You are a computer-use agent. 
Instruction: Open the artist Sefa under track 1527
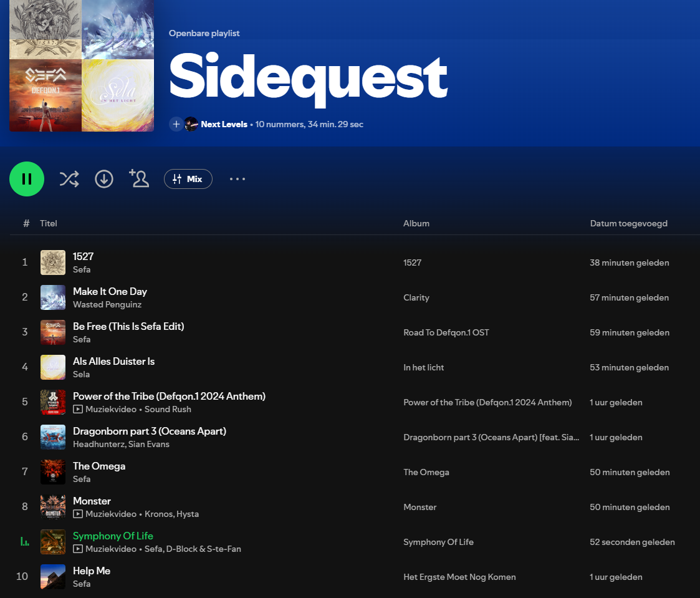click(82, 269)
